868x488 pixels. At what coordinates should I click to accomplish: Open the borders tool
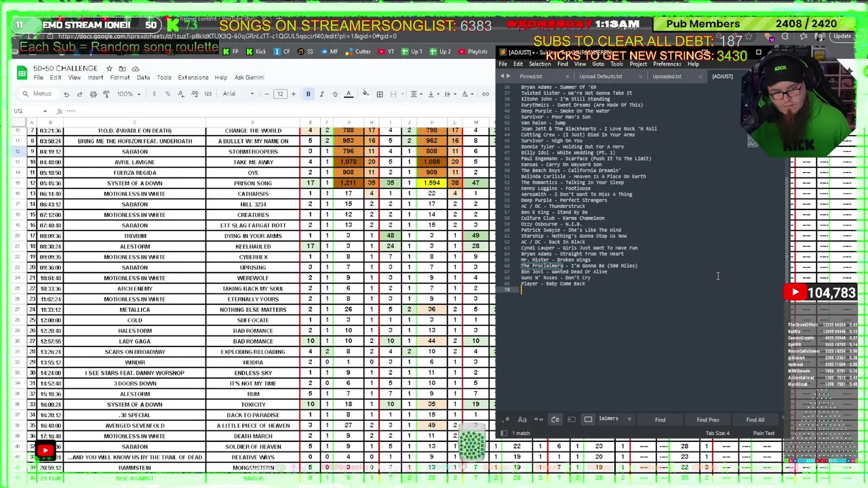pos(380,94)
